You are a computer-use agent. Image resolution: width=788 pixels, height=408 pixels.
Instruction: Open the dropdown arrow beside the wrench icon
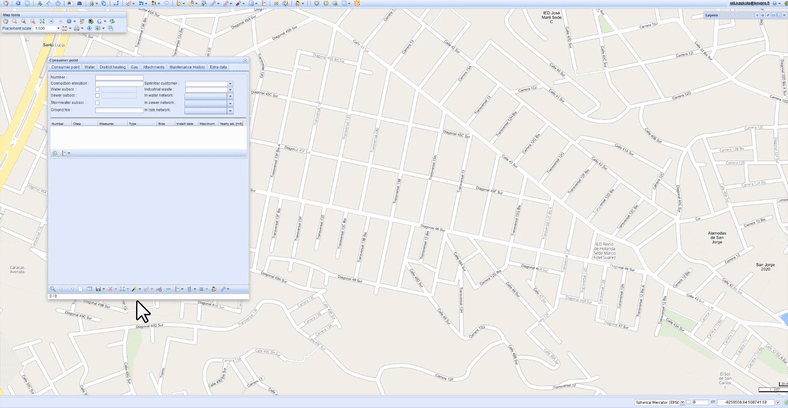click(228, 289)
